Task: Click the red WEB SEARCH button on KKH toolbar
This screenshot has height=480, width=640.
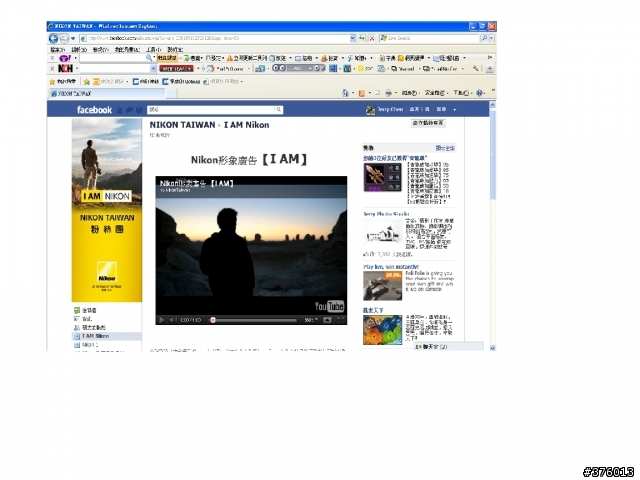Action: 176,69
